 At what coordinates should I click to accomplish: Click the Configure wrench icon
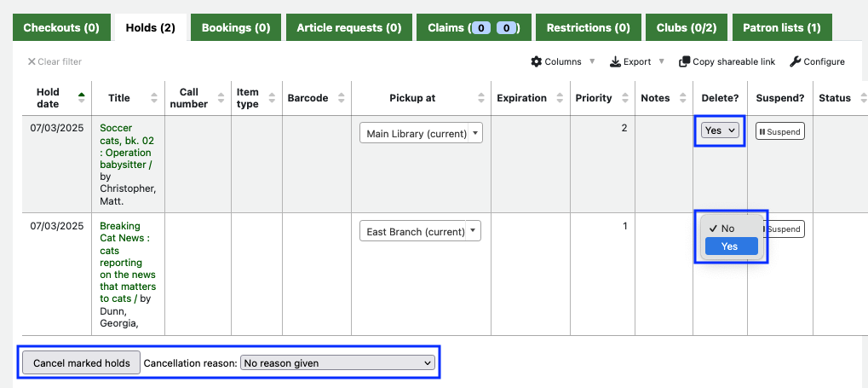point(796,62)
